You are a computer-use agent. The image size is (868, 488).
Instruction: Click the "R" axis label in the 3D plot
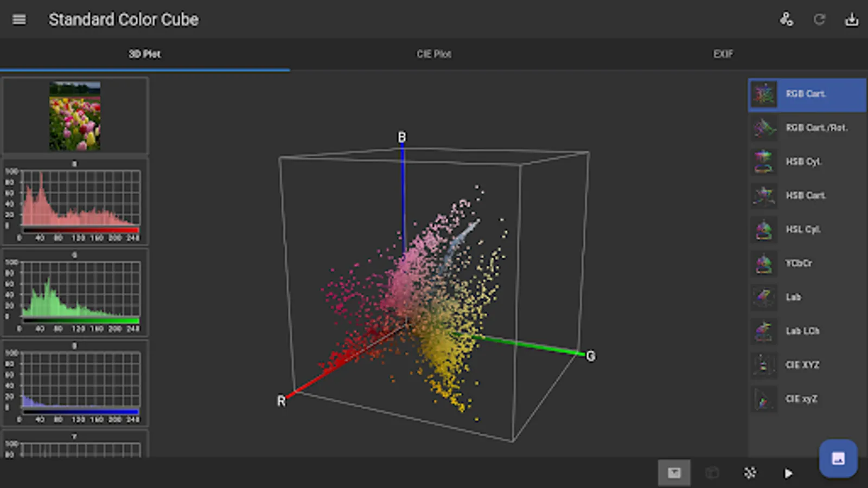coord(281,401)
